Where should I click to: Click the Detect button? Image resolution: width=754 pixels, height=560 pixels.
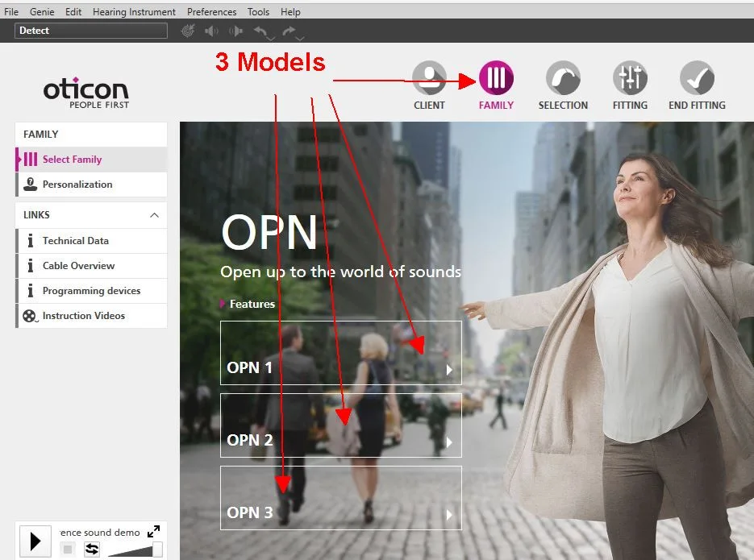click(91, 31)
